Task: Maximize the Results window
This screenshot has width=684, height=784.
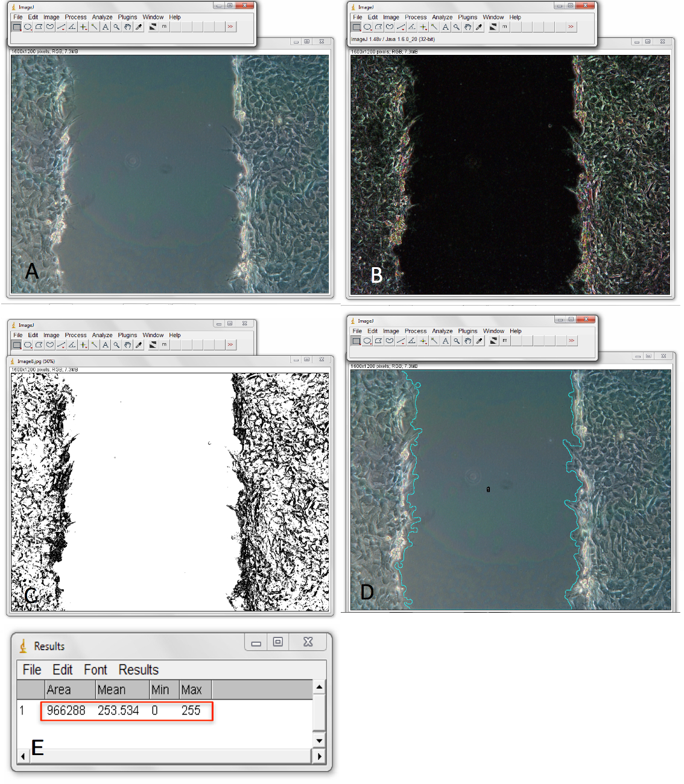Action: (278, 642)
